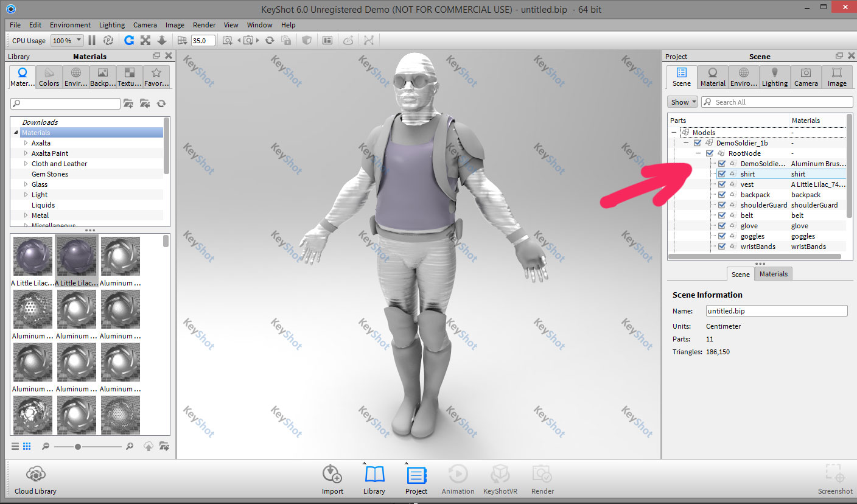The width and height of the screenshot is (857, 504).
Task: Collapse the DemoSoldier_1b tree node
Action: pos(686,143)
